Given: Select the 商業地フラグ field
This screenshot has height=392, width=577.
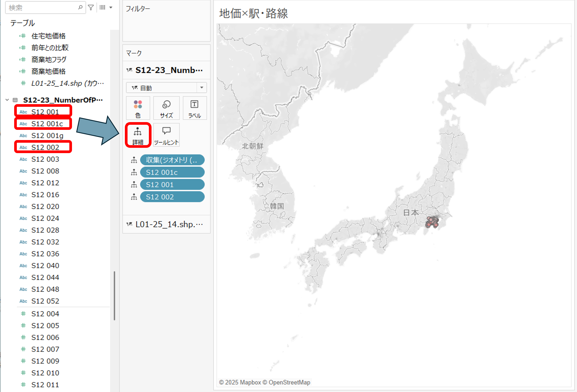Looking at the screenshot, I should [x=49, y=60].
